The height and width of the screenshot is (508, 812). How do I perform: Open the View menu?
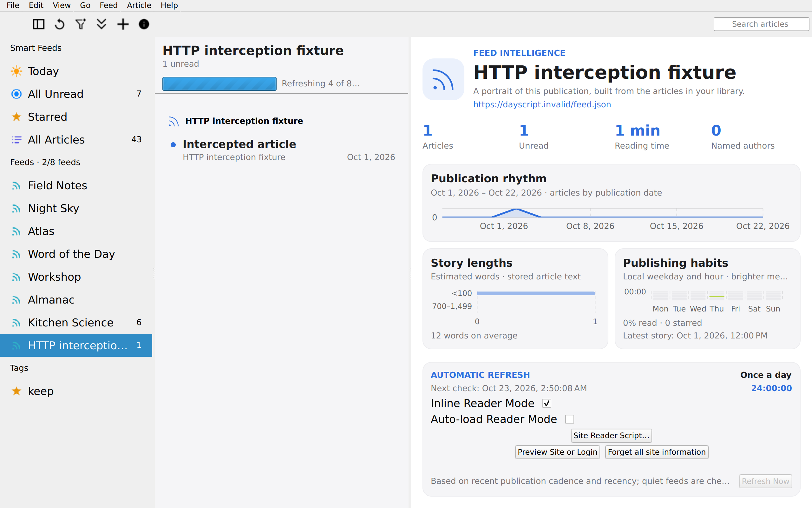point(62,5)
